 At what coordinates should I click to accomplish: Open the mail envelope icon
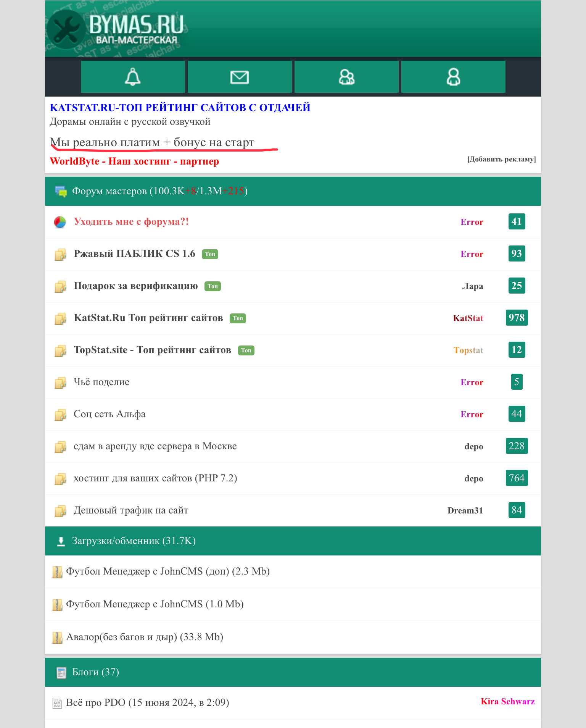coord(240,77)
